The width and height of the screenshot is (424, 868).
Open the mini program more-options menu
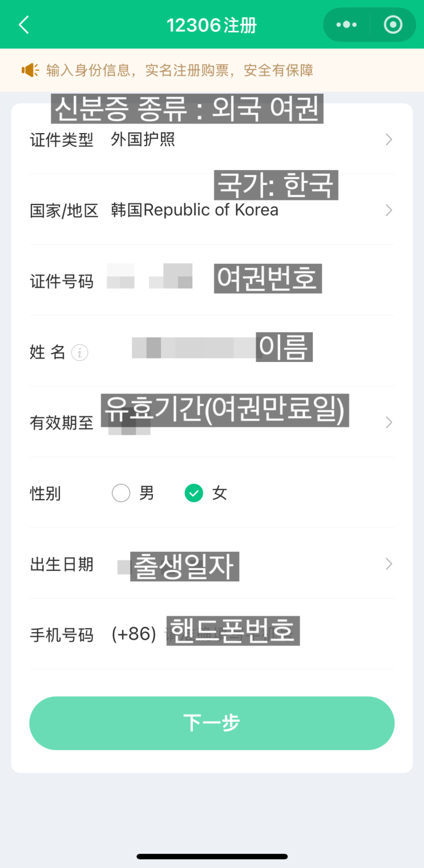tap(346, 25)
